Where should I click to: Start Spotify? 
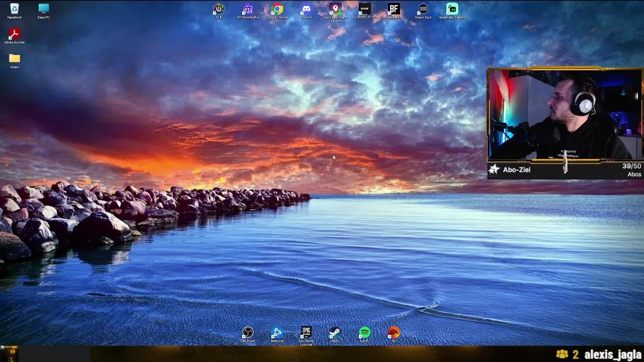(x=364, y=332)
